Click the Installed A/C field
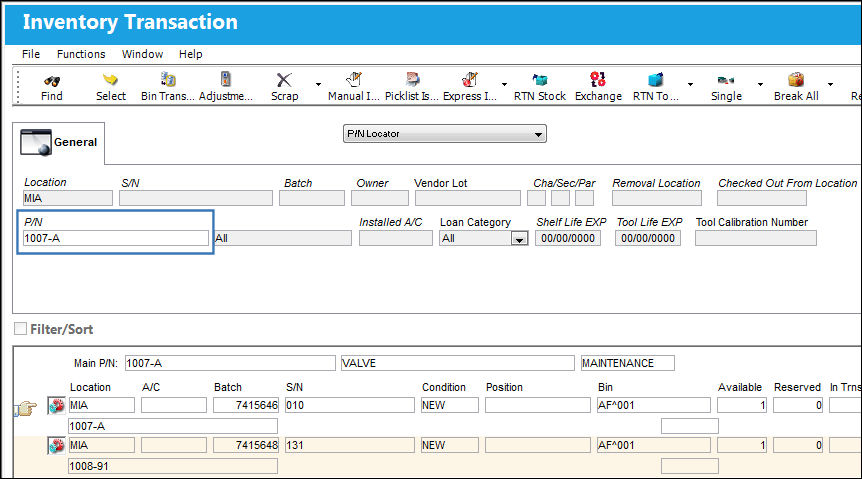 [396, 238]
